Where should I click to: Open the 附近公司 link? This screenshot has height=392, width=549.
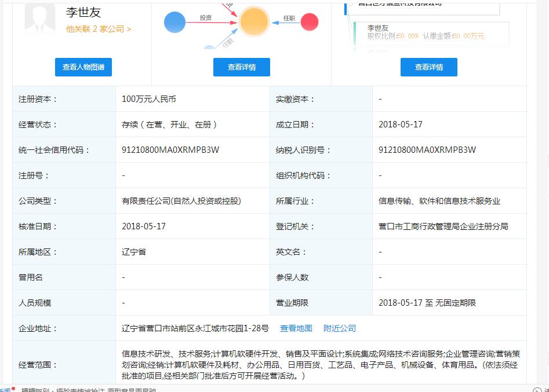pos(340,328)
